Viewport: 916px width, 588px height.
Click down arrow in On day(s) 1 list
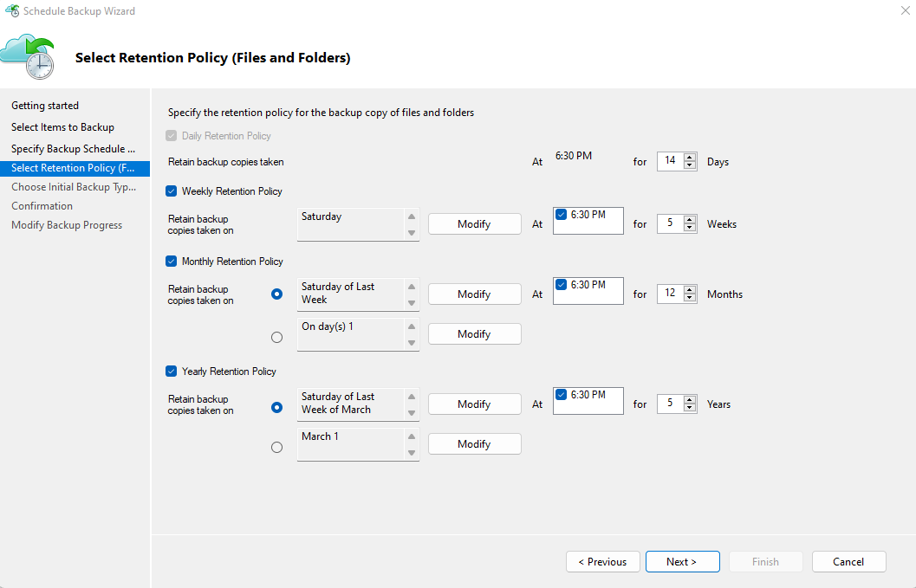pyautogui.click(x=412, y=343)
